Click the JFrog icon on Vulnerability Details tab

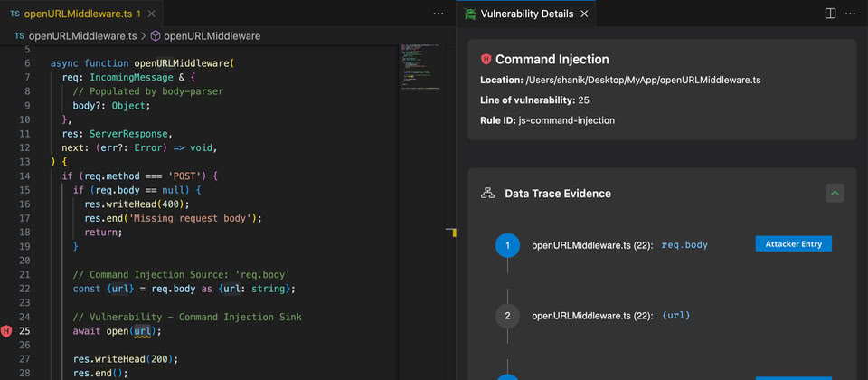(x=469, y=14)
